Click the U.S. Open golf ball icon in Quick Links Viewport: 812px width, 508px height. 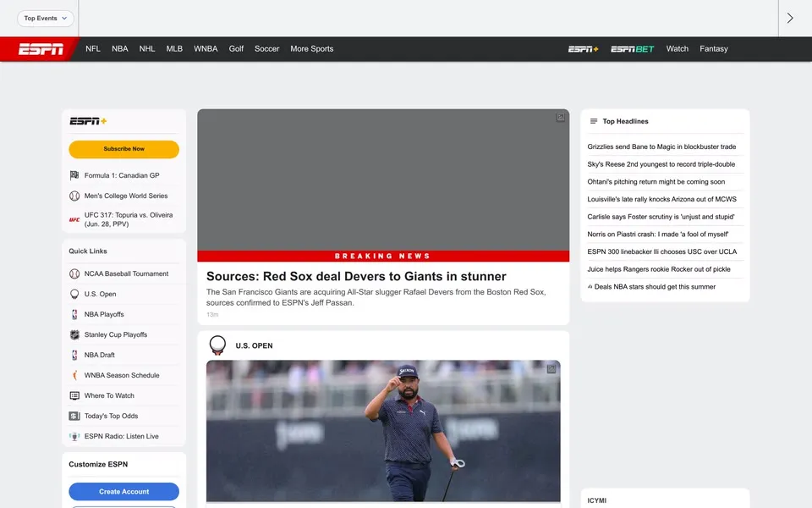(74, 294)
